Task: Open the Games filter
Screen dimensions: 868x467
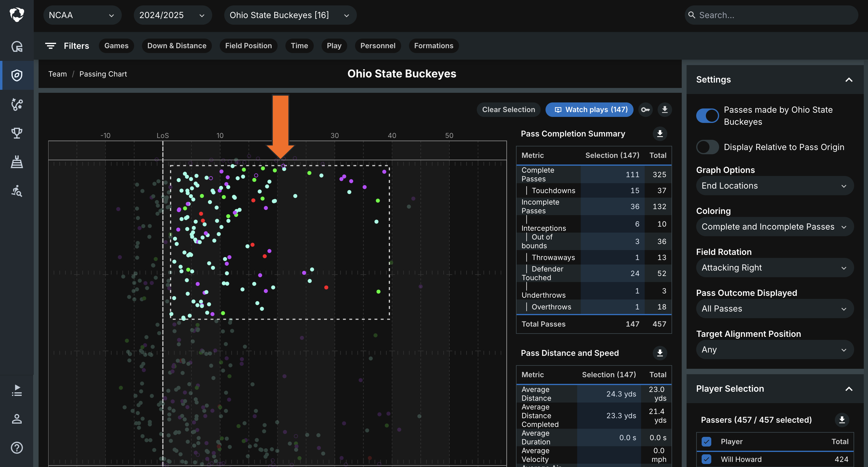Action: point(116,46)
